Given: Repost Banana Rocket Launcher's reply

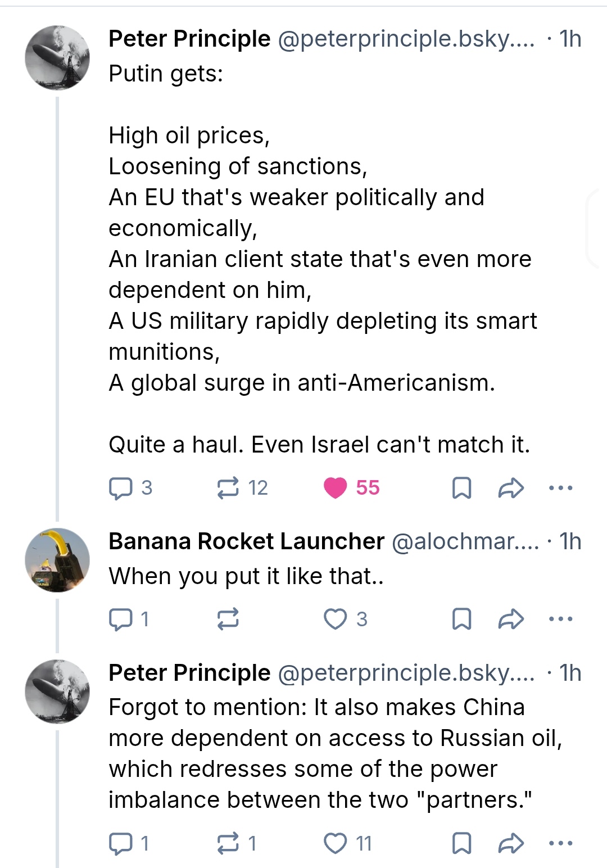Looking at the screenshot, I should click(x=228, y=619).
